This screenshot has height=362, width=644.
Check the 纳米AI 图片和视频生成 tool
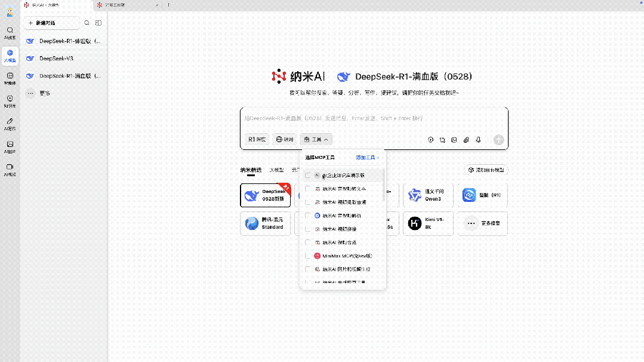click(x=307, y=269)
